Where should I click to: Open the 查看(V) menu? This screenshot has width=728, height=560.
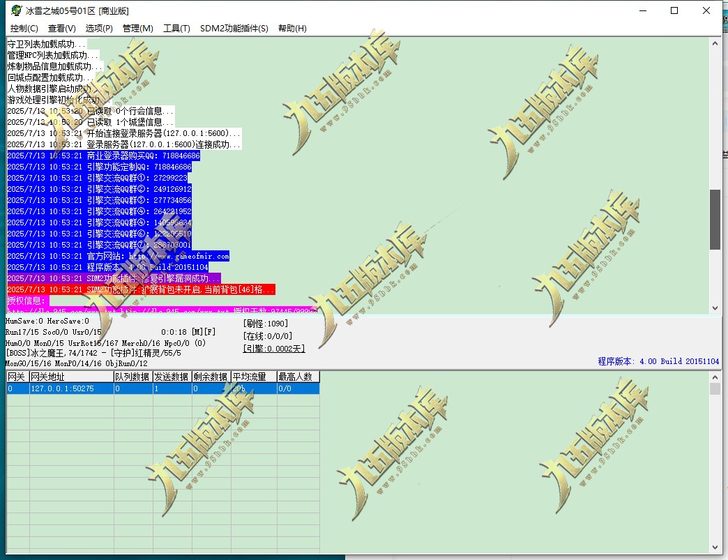(x=62, y=29)
